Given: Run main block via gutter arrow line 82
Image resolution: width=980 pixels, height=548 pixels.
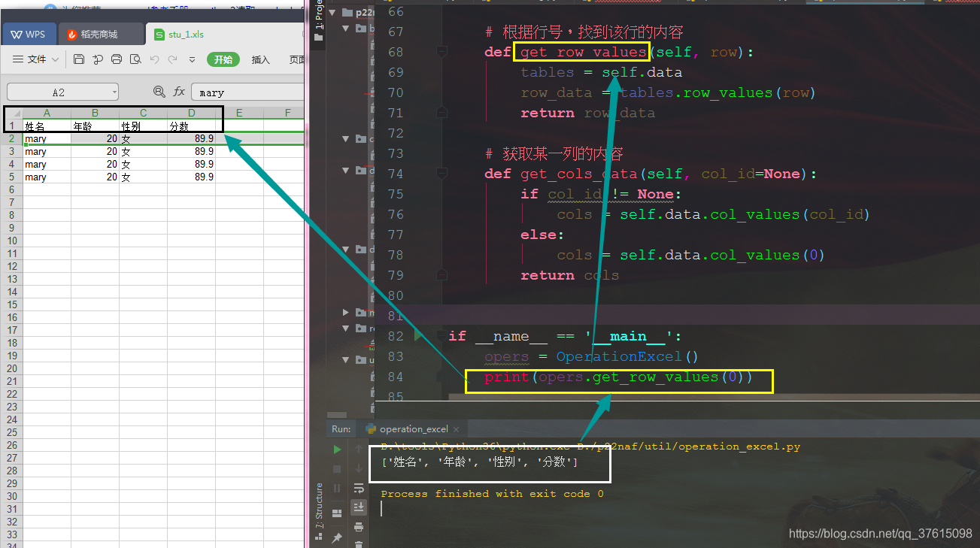Looking at the screenshot, I should pos(419,336).
